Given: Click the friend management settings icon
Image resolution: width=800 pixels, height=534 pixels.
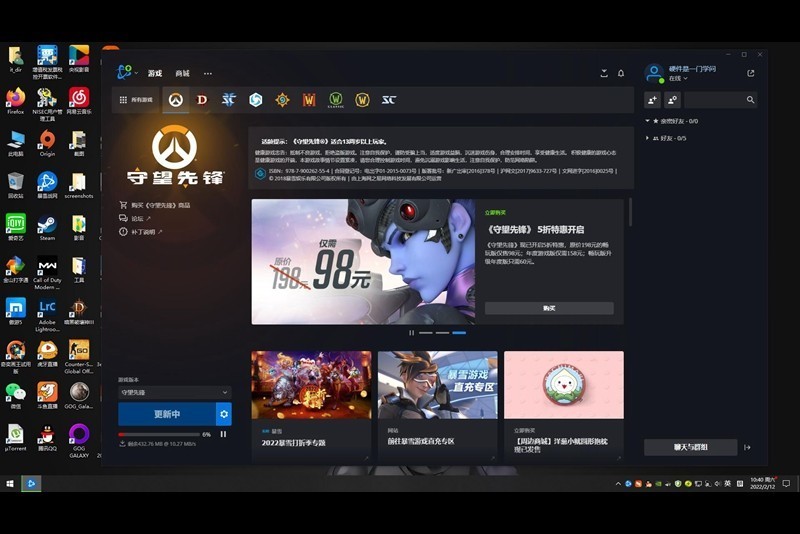Looking at the screenshot, I should point(672,100).
